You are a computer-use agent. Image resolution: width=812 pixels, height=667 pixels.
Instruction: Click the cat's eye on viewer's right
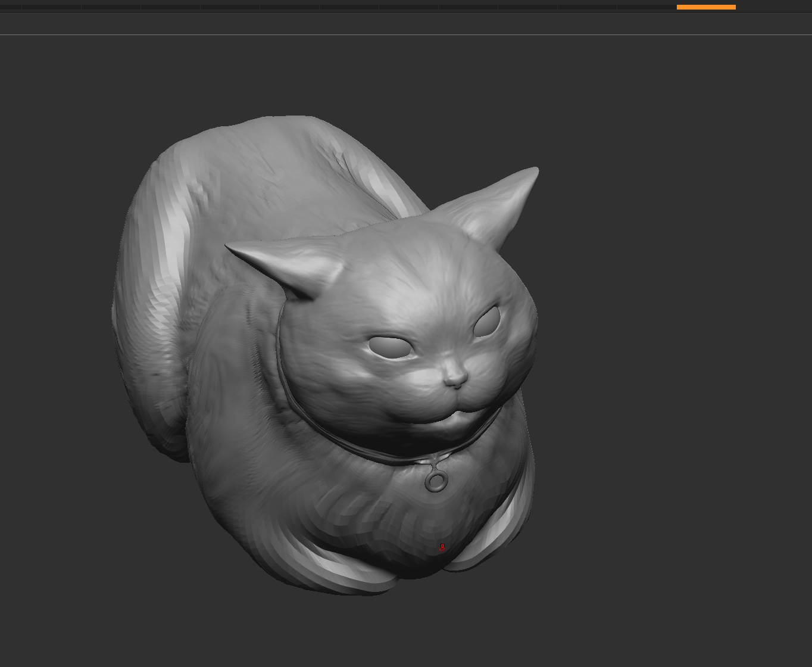487,322
